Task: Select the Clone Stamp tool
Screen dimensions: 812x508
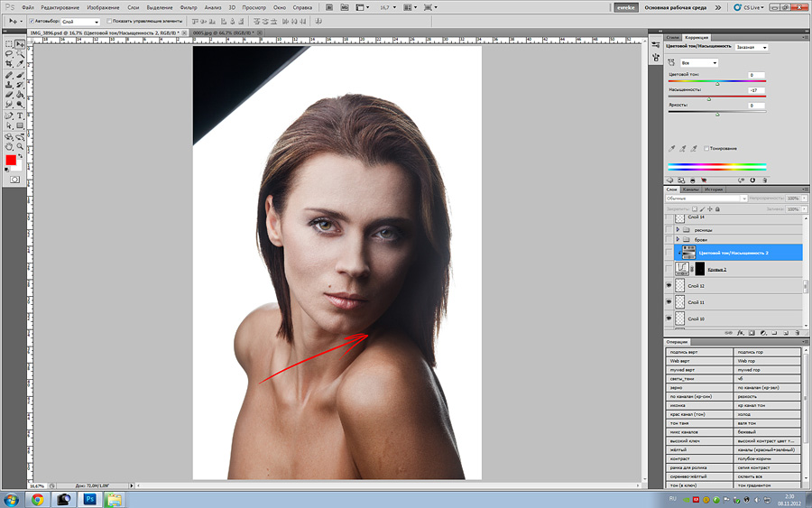Action: coord(9,85)
